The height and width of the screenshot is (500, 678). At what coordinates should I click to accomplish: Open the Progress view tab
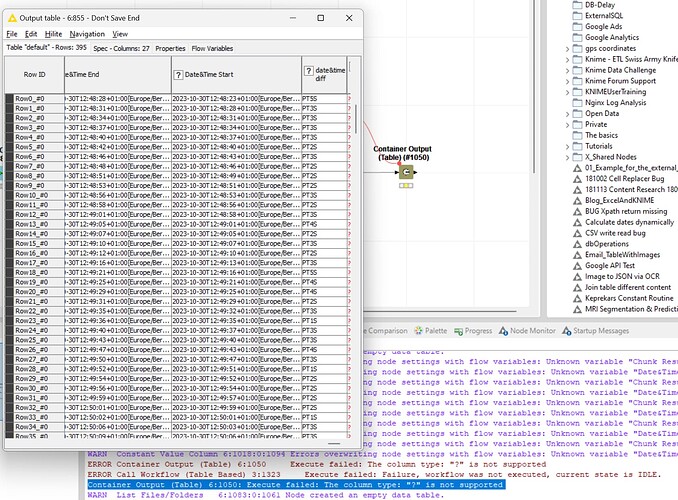pos(473,331)
